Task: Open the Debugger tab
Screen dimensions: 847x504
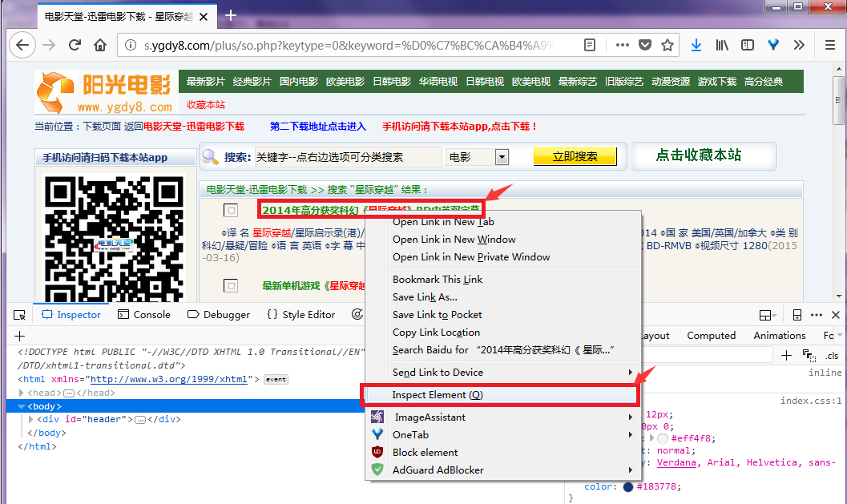Action: tap(219, 314)
